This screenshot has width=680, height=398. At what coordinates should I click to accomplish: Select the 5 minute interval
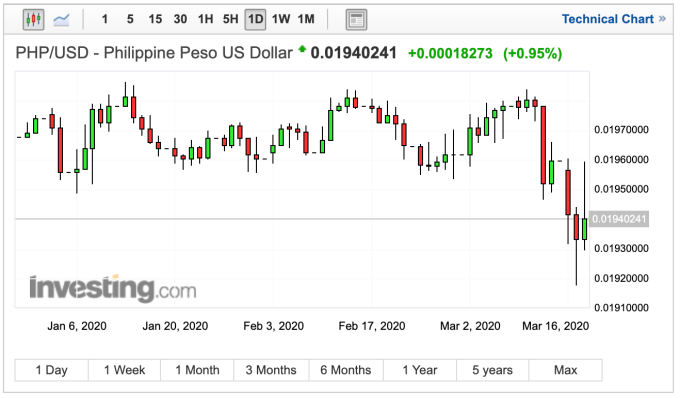[130, 20]
